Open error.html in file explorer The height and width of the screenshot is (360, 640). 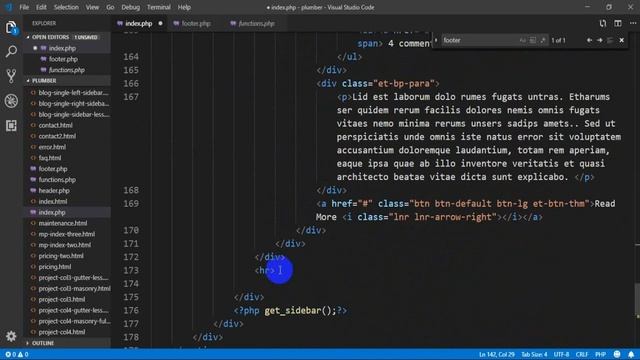[52, 147]
